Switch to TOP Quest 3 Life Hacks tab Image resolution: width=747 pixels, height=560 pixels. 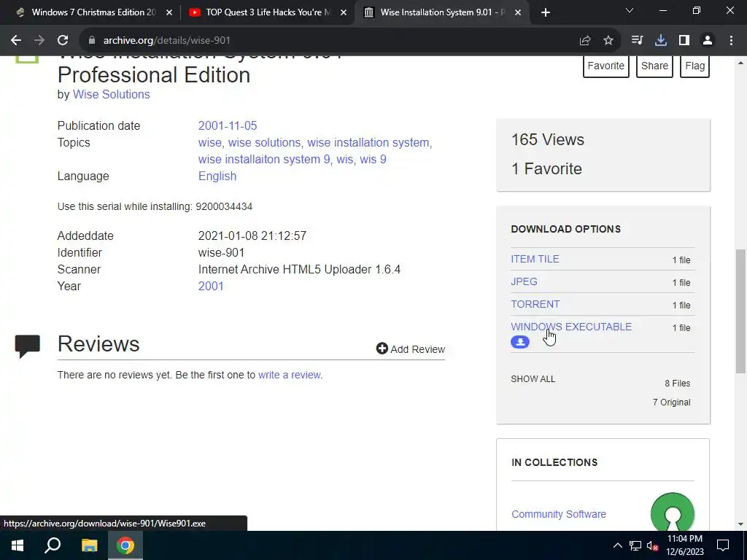[267, 12]
